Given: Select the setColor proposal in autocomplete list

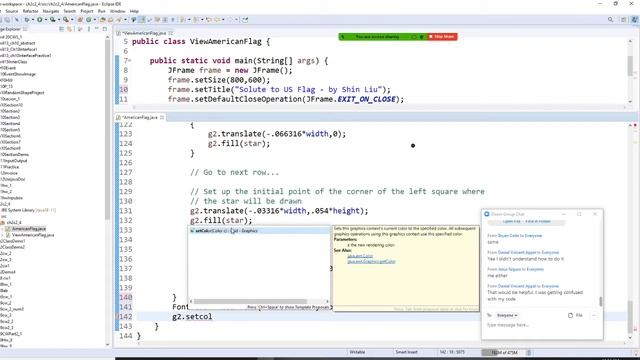Looking at the screenshot, I should [259, 231].
